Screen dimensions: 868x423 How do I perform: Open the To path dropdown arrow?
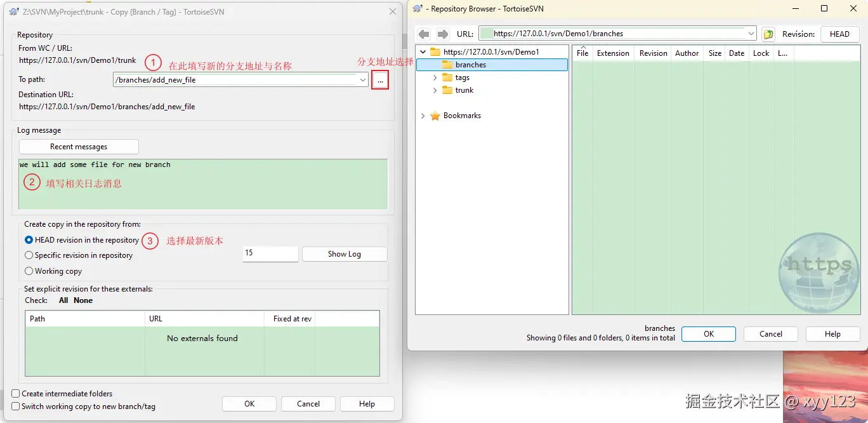click(x=362, y=80)
